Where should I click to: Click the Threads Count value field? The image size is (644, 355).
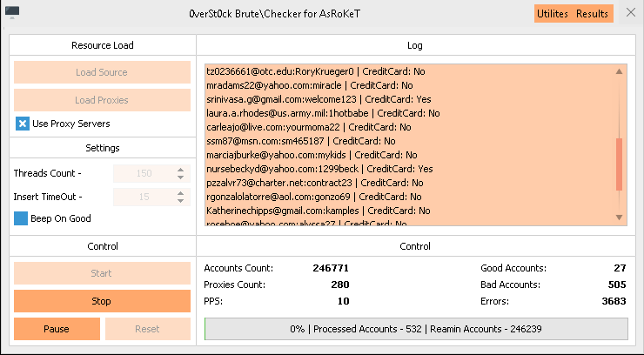(x=144, y=173)
